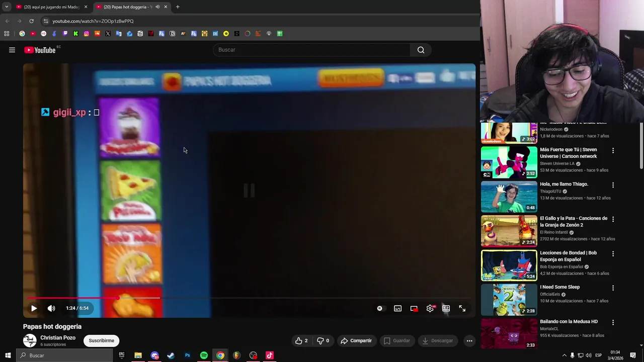Open Christian Pozo channel avatar
Viewport: 644px width, 362px height.
pyautogui.click(x=30, y=340)
